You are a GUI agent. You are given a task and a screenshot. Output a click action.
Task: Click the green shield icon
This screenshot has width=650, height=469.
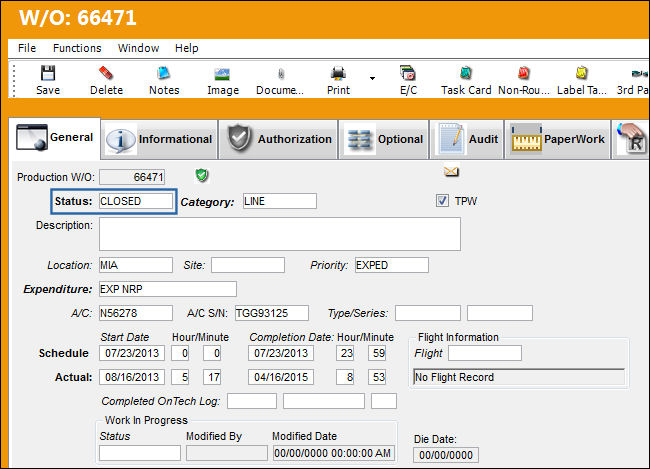pos(202,176)
